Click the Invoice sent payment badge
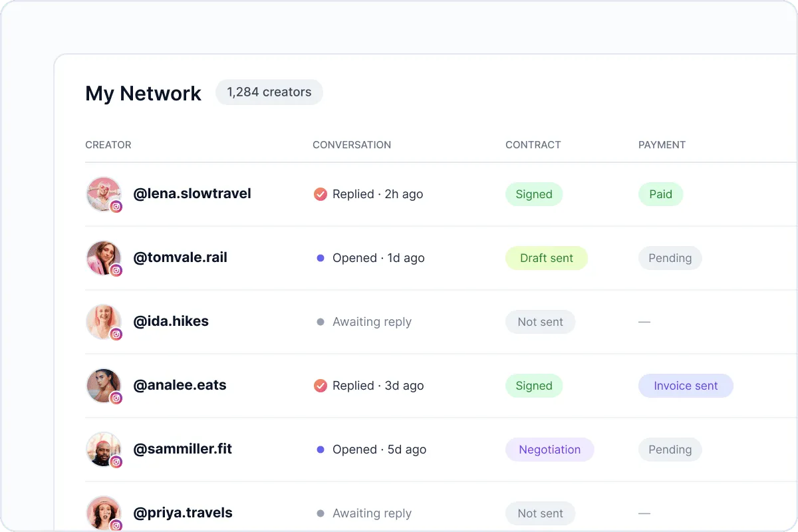The image size is (798, 532). (x=686, y=386)
